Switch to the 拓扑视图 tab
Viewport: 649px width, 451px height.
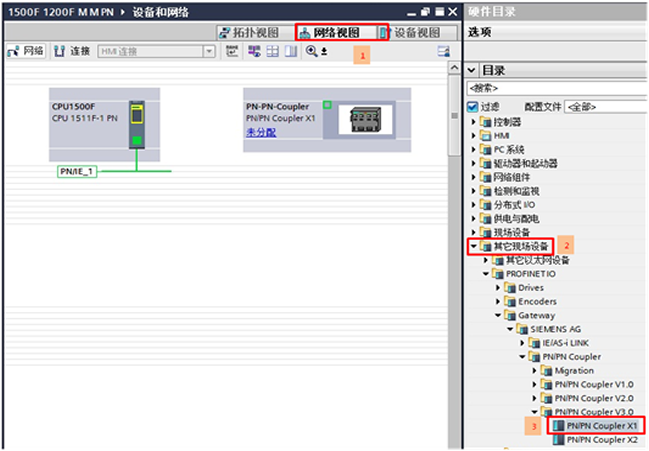tap(254, 32)
